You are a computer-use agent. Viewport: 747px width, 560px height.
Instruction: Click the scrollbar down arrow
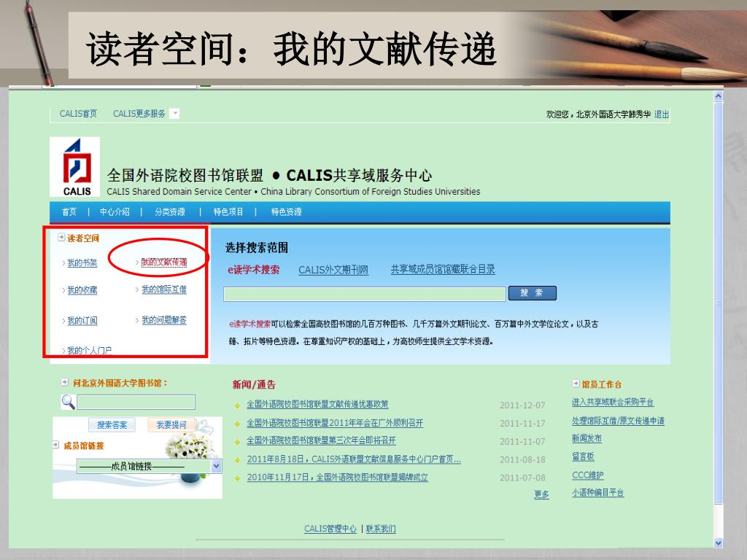tap(719, 542)
